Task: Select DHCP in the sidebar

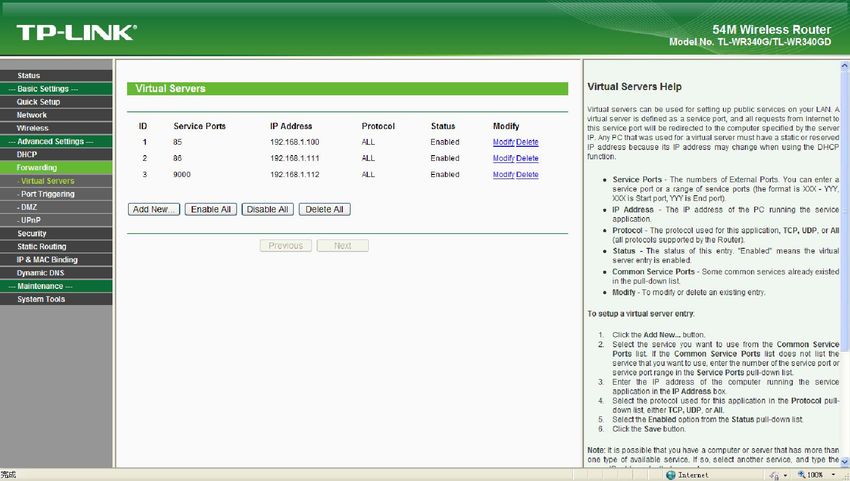Action: pos(56,155)
